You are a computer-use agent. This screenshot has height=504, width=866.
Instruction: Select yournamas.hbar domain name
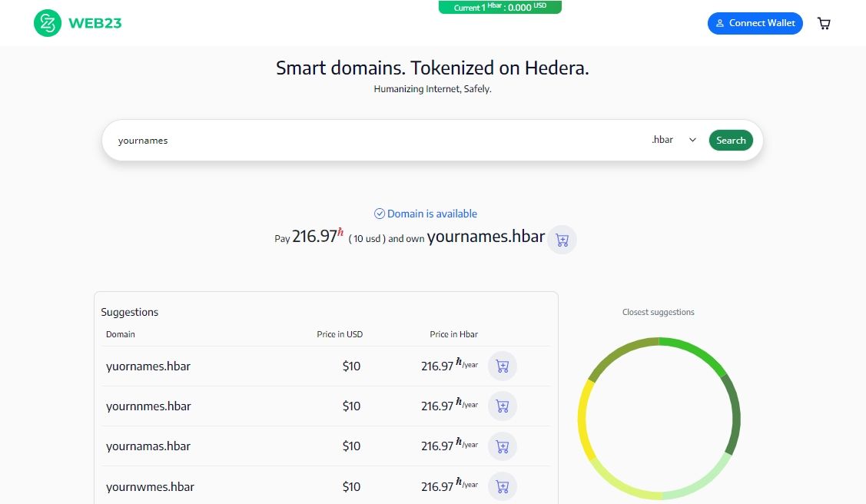(148, 446)
